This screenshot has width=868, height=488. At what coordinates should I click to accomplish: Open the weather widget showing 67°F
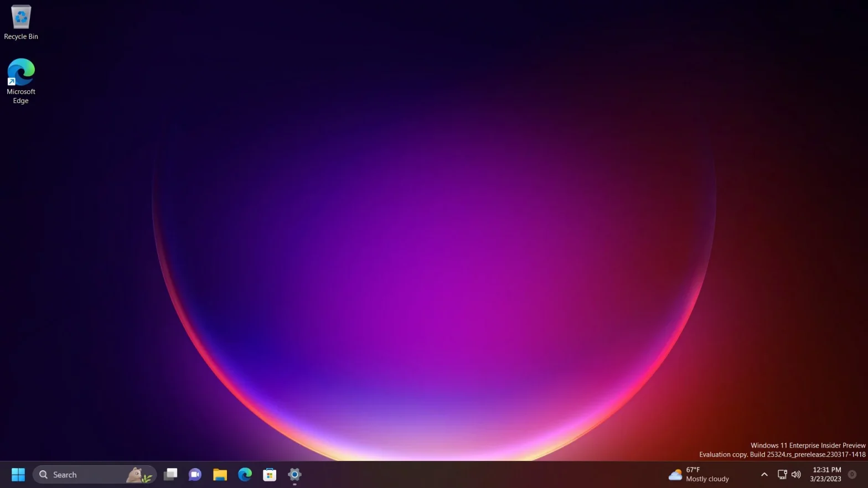699,475
